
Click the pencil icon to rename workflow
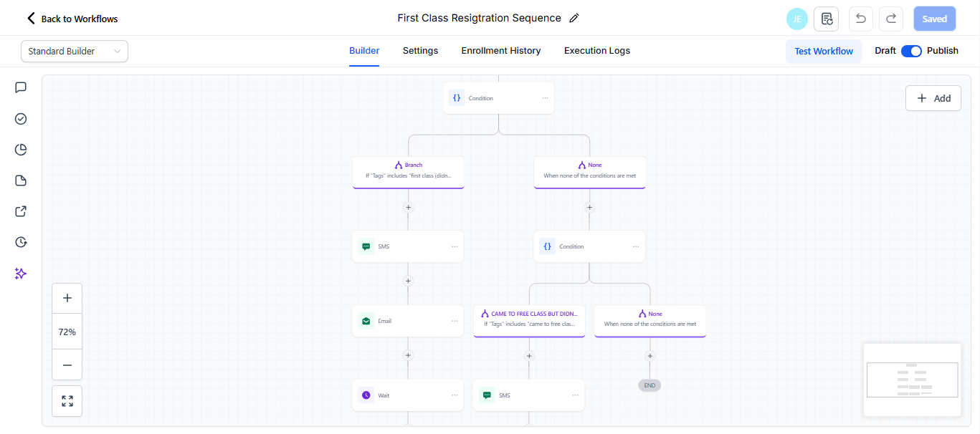click(574, 19)
